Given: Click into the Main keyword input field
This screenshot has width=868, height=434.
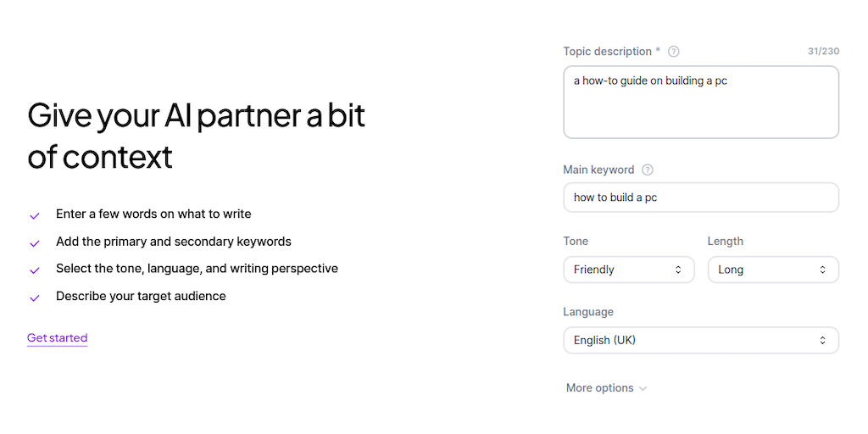Looking at the screenshot, I should tap(700, 198).
